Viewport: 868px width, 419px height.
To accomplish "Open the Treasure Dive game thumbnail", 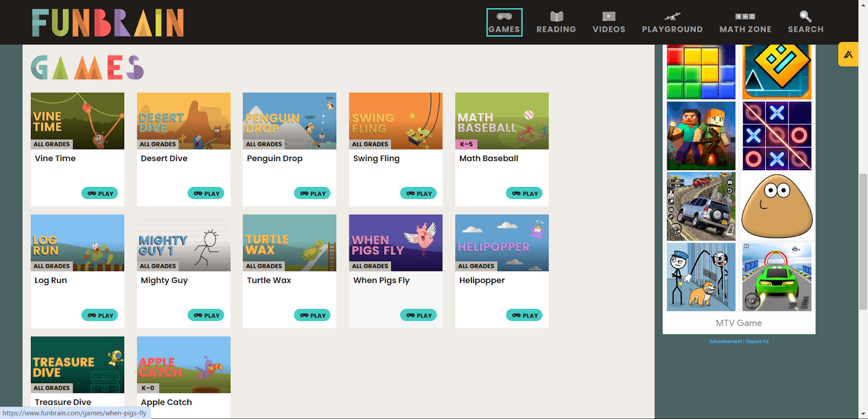I will click(77, 364).
